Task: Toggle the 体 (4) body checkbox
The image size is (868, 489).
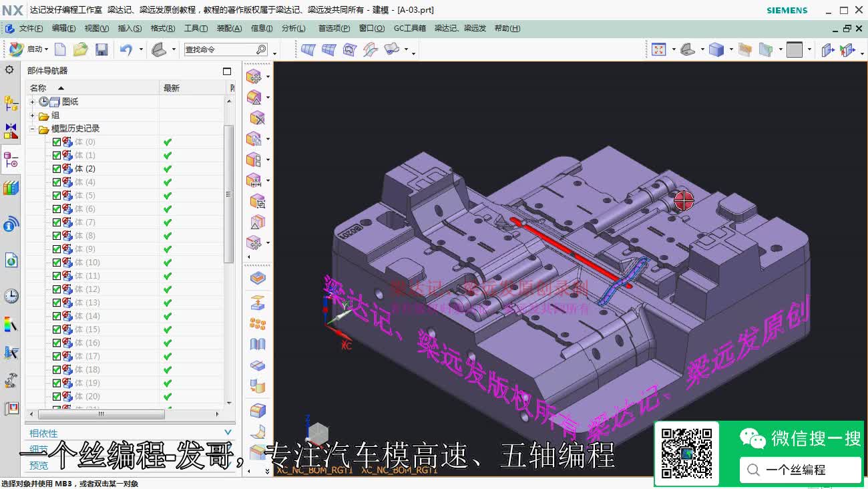Action: pyautogui.click(x=57, y=182)
